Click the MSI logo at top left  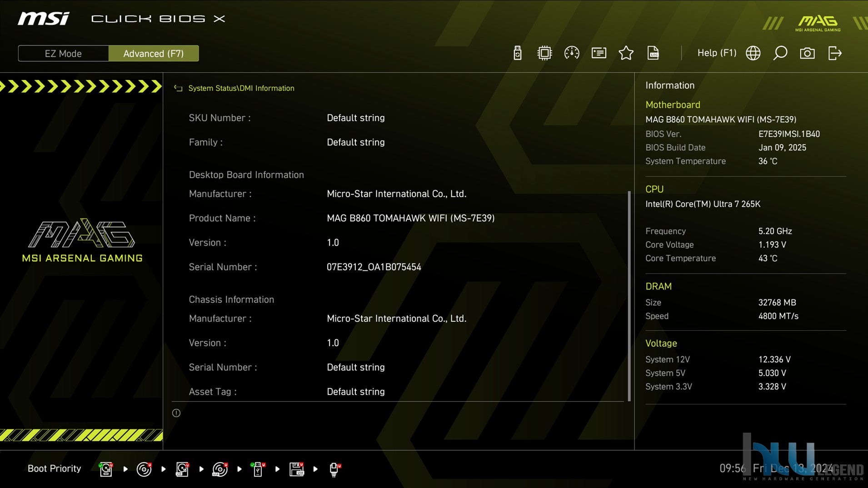(x=44, y=19)
